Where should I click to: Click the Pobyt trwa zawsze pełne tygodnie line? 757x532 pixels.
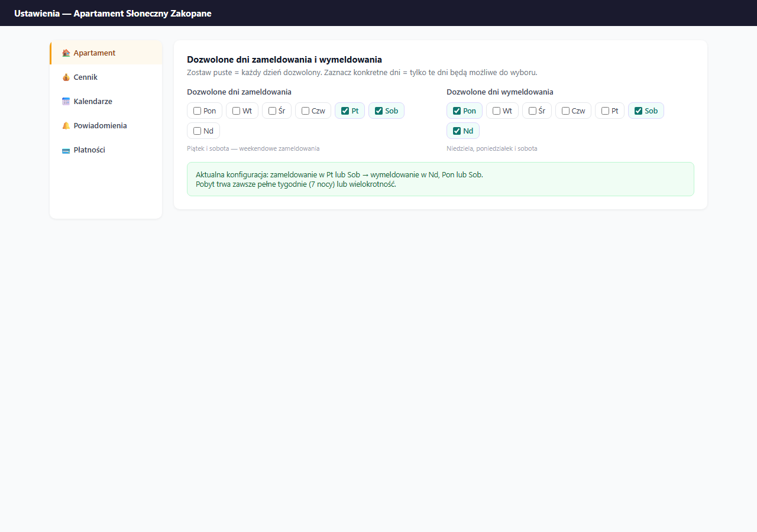(x=296, y=184)
